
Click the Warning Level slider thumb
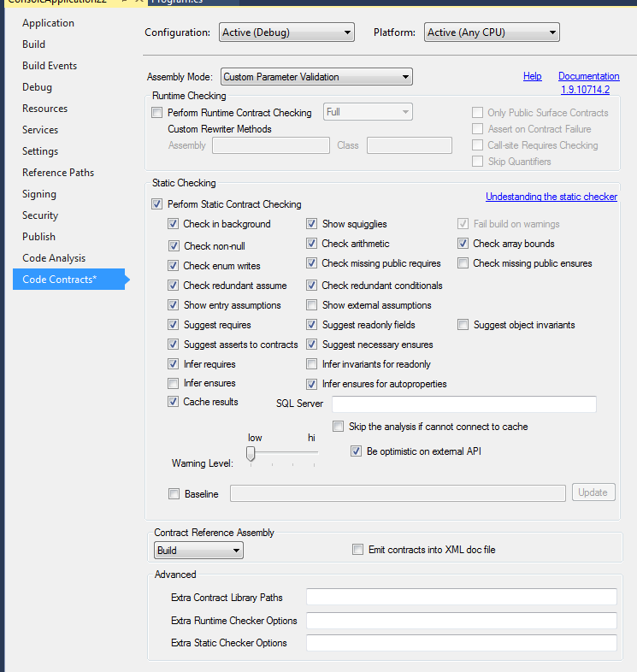251,454
